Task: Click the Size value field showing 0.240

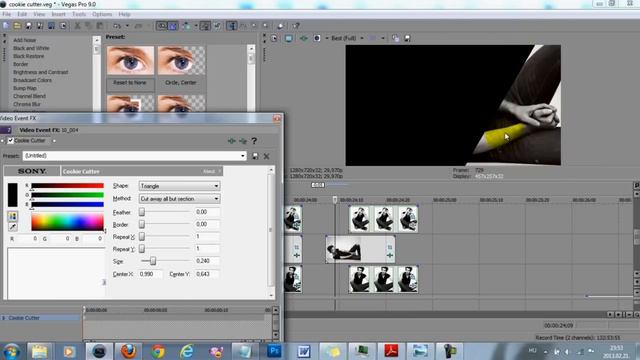Action: (207, 261)
